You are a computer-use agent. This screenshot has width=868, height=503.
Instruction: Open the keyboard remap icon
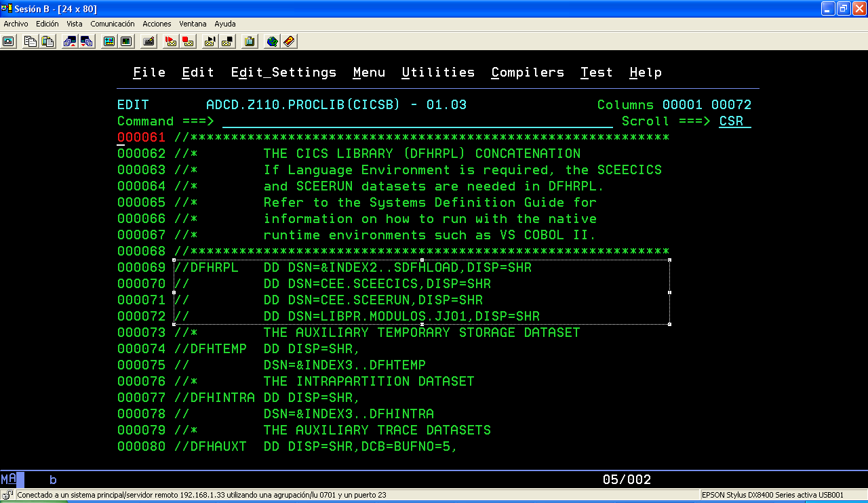pyautogui.click(x=149, y=41)
